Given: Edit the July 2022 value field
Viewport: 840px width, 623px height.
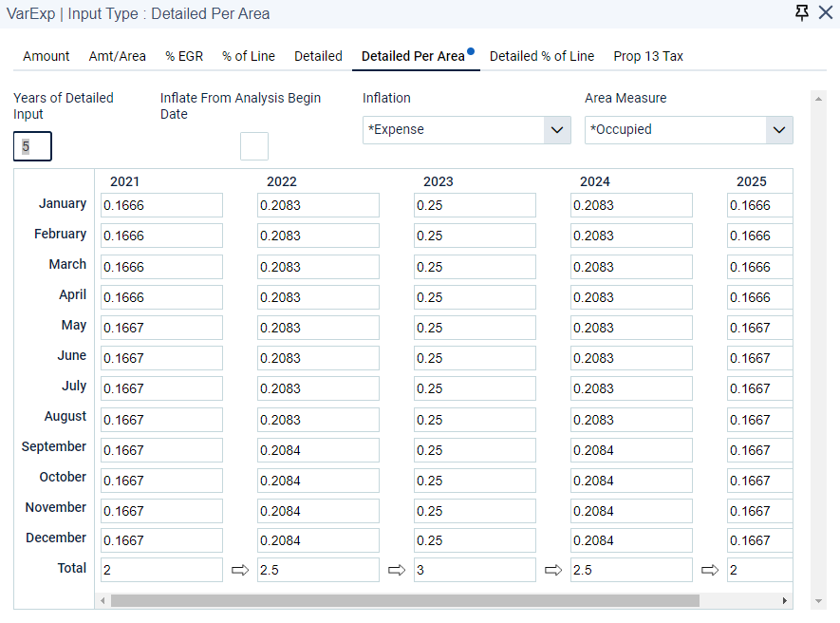Looking at the screenshot, I should click(x=318, y=388).
